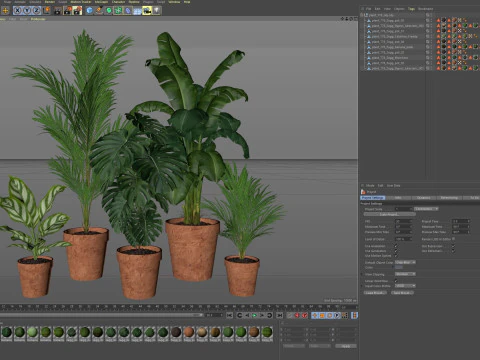Collapse the top root plant object
480x360 pixels.
(362, 15)
